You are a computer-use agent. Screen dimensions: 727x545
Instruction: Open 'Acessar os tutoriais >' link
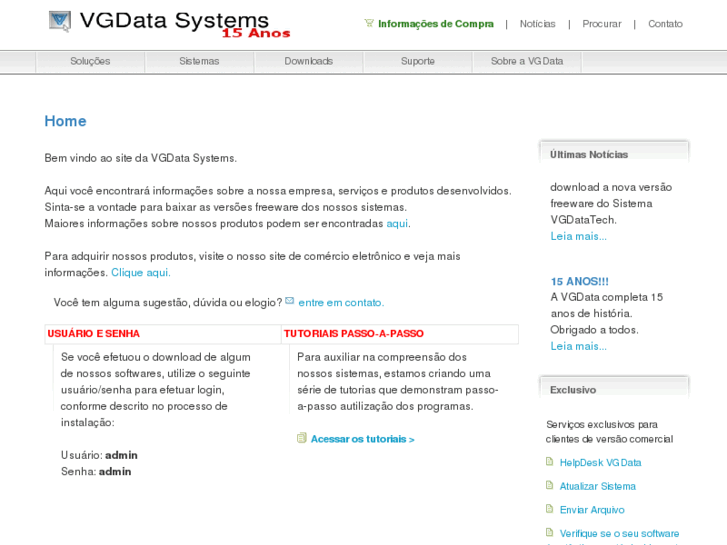pyautogui.click(x=363, y=439)
